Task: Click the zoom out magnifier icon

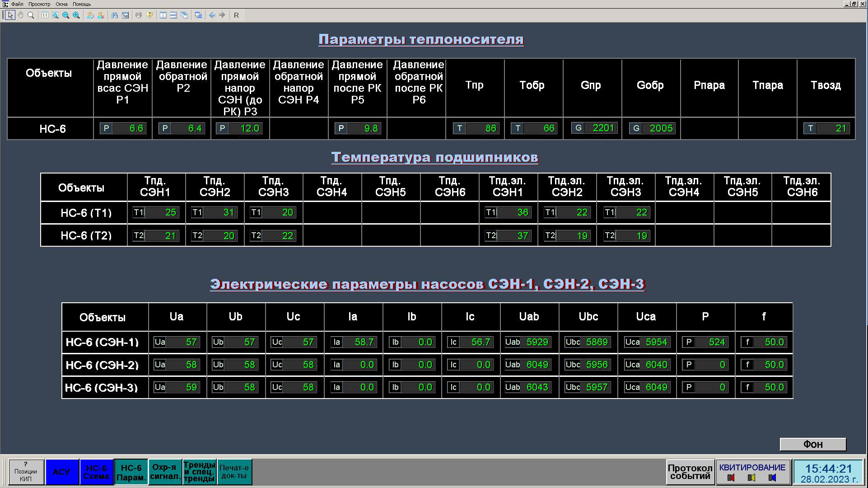Action: 66,15
